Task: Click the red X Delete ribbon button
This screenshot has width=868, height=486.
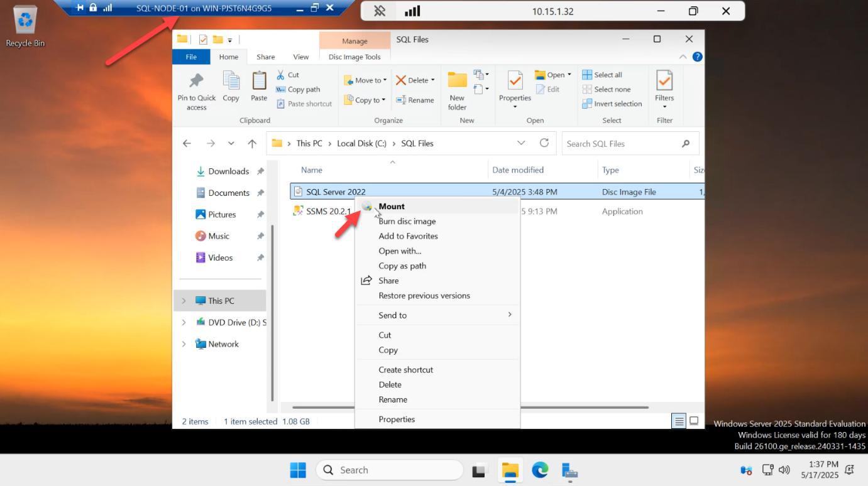Action: pyautogui.click(x=415, y=80)
